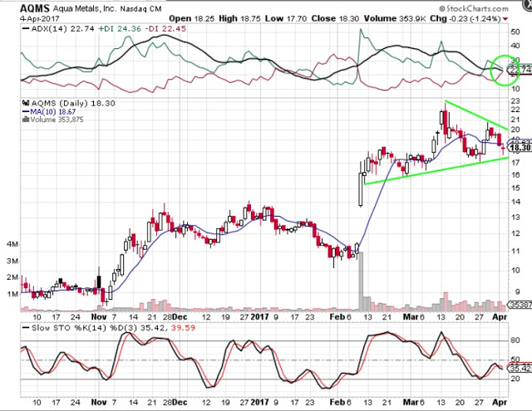
Task: Click the Apr label on the bottom date axis
Action: coord(500,403)
